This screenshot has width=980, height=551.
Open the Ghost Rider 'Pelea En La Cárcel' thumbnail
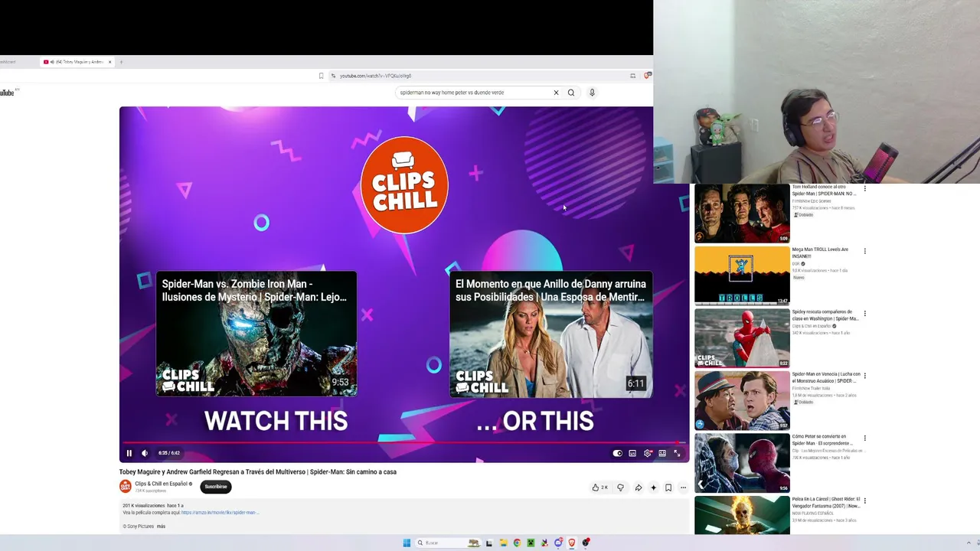[742, 515]
